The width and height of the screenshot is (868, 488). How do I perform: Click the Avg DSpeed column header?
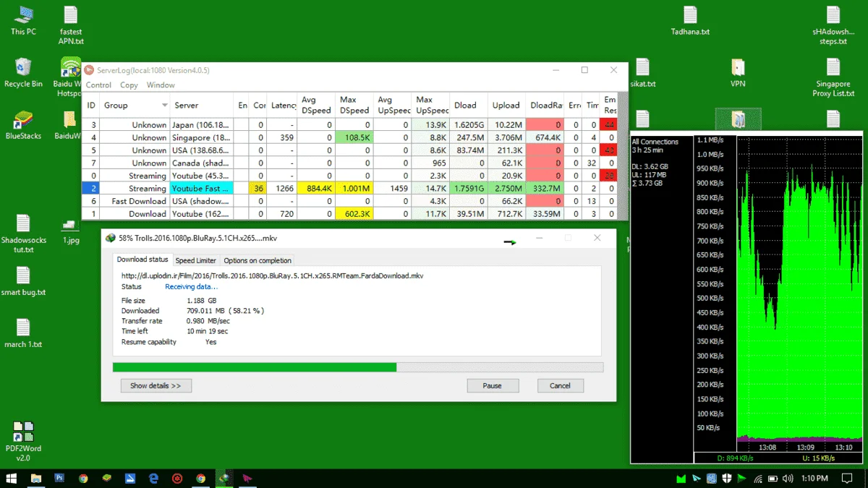tap(317, 105)
